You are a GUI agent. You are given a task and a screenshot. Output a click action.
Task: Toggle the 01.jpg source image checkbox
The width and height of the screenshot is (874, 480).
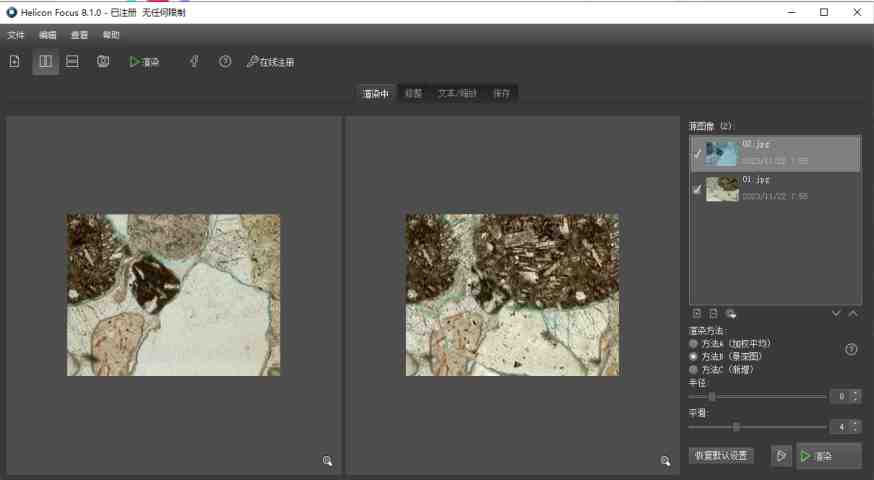pyautogui.click(x=697, y=190)
